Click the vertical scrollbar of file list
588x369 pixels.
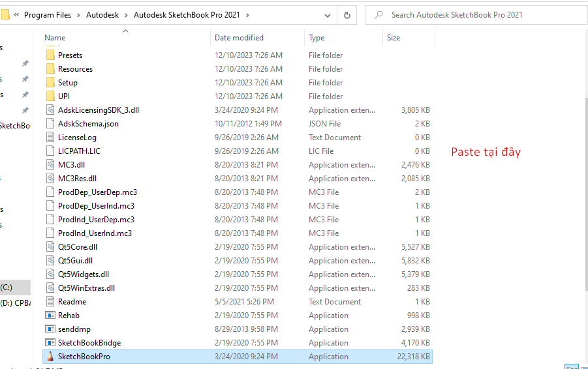(x=586, y=194)
